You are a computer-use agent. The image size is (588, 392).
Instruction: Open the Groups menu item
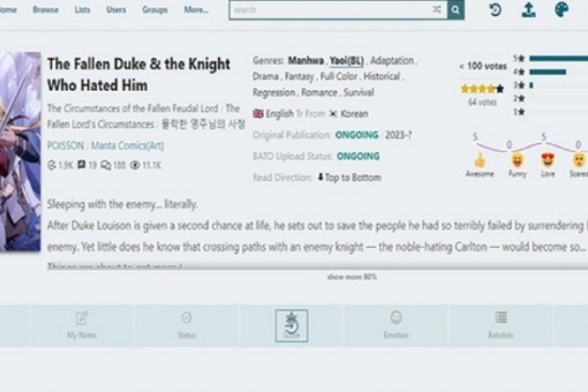coord(154,10)
